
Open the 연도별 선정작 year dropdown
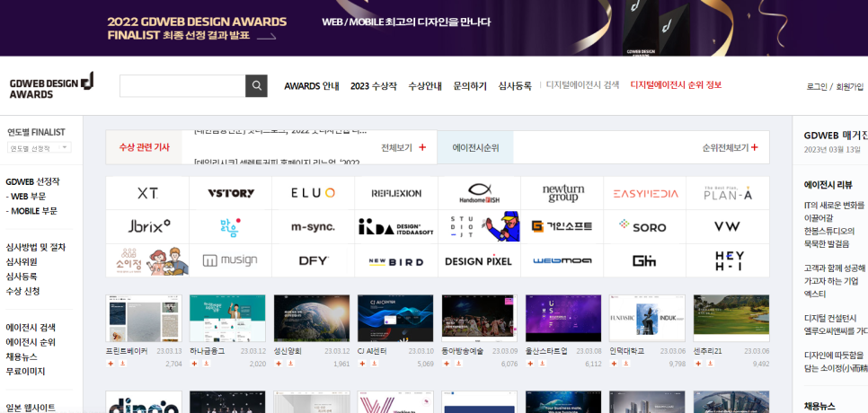40,147
